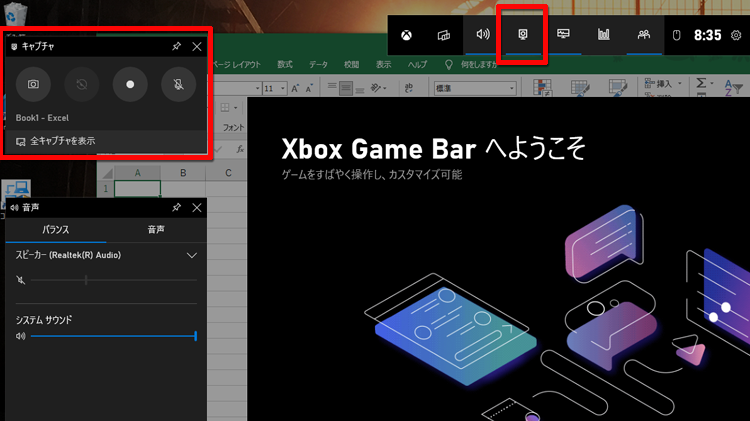Expand the スピーカー (Realtek(R) Audio) device dropdown
Image resolution: width=750 pixels, height=421 pixels.
click(x=192, y=255)
